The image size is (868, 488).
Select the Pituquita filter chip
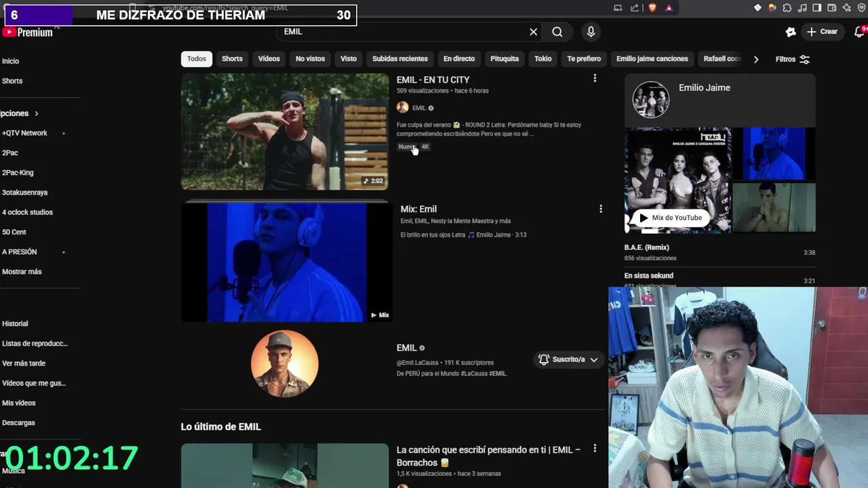[505, 59]
